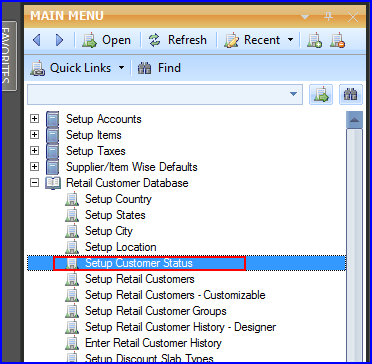Click the add-to-favorites icon with green plus
The image size is (372, 364).
click(x=314, y=40)
